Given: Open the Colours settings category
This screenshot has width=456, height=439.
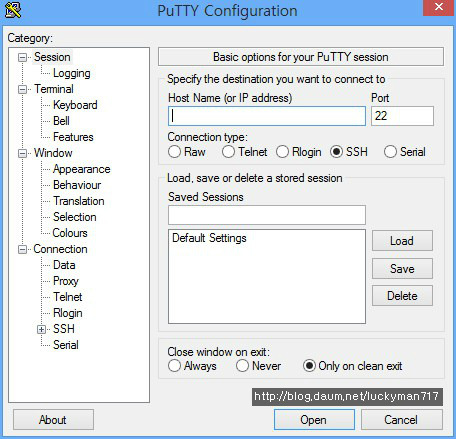Looking at the screenshot, I should click(70, 233).
